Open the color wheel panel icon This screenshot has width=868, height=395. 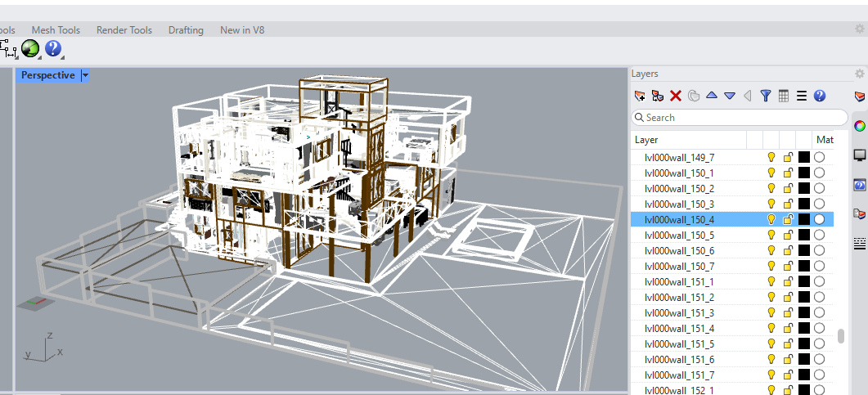(x=860, y=126)
